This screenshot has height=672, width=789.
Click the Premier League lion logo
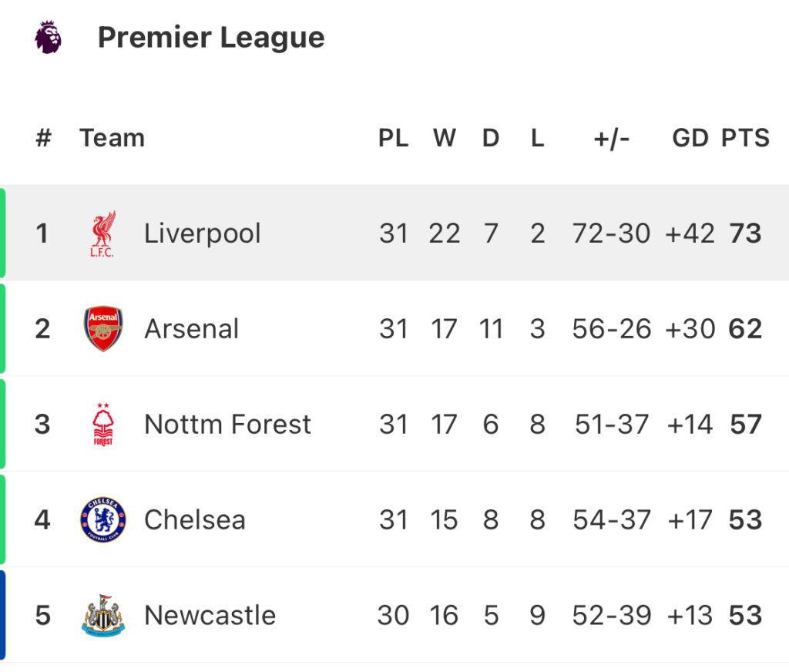pos(49,37)
